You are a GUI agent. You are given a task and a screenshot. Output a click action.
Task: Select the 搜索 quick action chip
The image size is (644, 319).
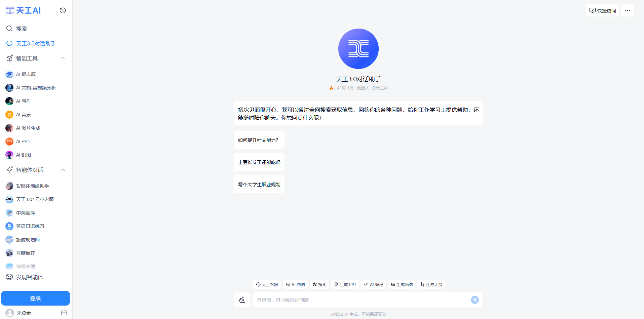pos(319,284)
